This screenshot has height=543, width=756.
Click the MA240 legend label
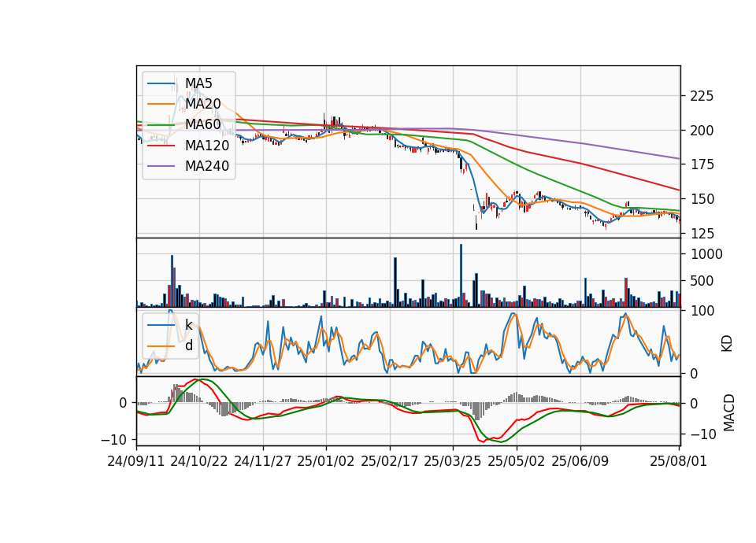pyautogui.click(x=207, y=166)
